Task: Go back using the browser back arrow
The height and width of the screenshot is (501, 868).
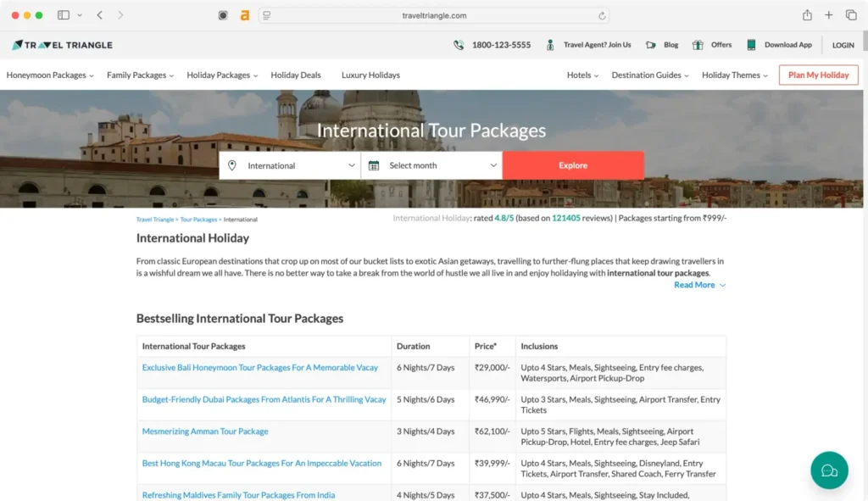Action: point(100,15)
